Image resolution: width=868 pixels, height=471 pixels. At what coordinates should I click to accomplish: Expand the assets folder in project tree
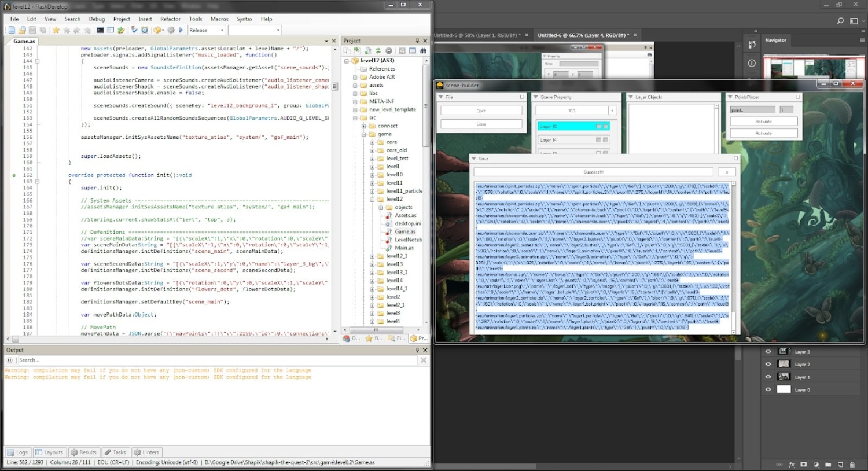(355, 85)
